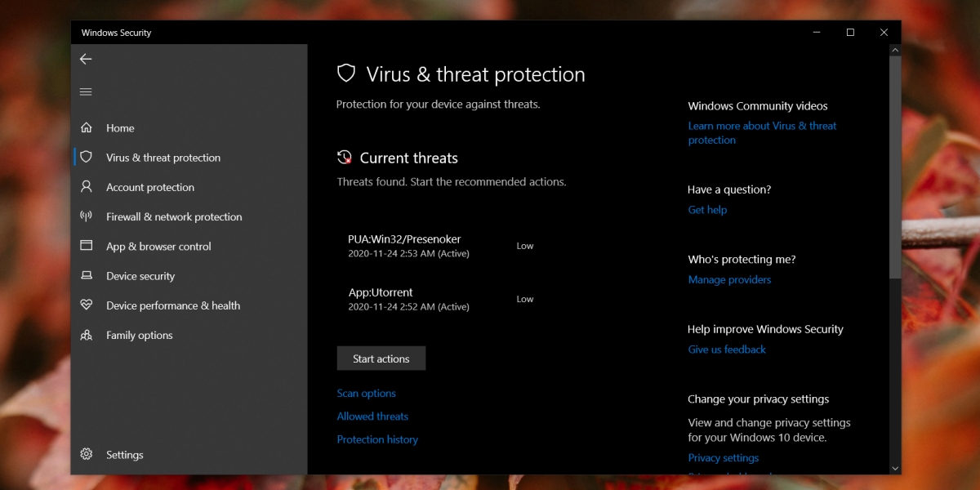Minimize the Windows Security window

[817, 33]
